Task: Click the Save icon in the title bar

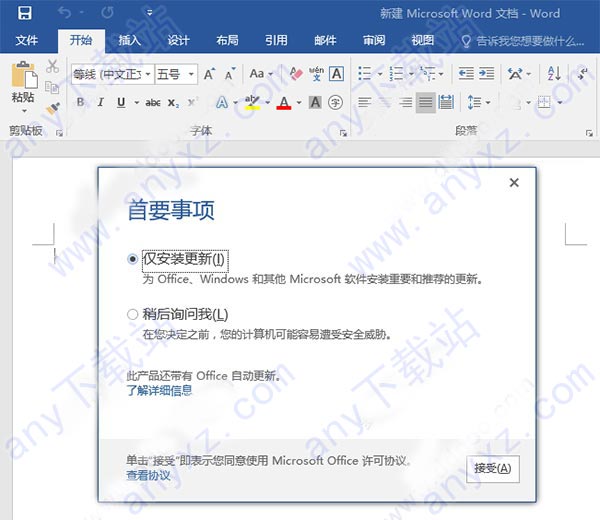Action: pyautogui.click(x=25, y=13)
